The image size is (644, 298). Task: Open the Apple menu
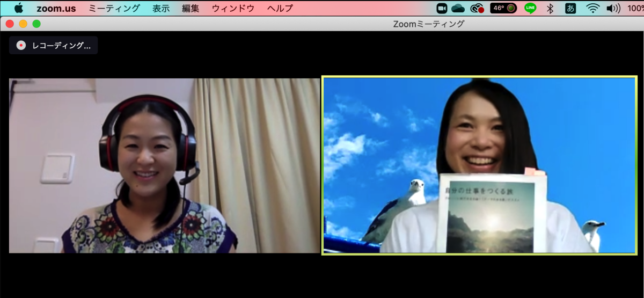19,8
